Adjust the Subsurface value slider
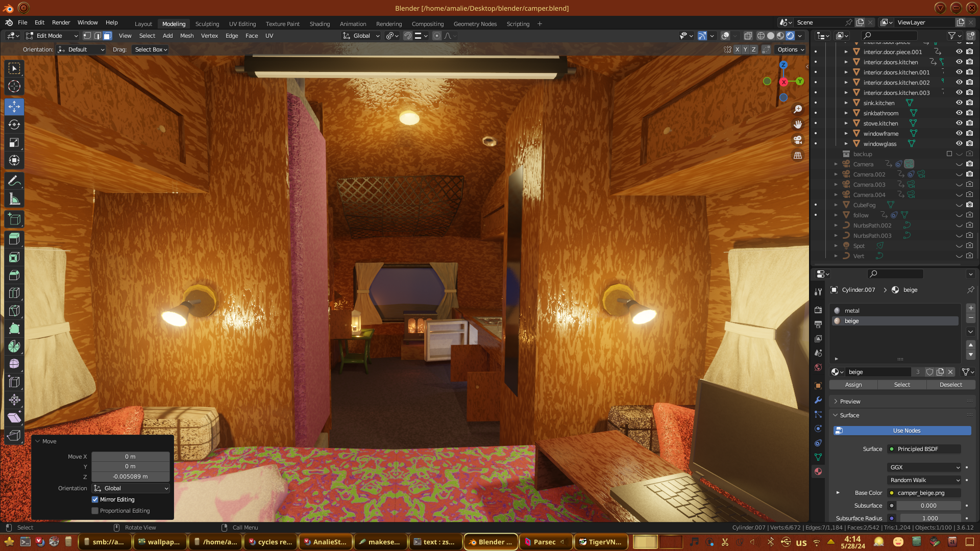Image resolution: width=980 pixels, height=551 pixels. click(928, 506)
